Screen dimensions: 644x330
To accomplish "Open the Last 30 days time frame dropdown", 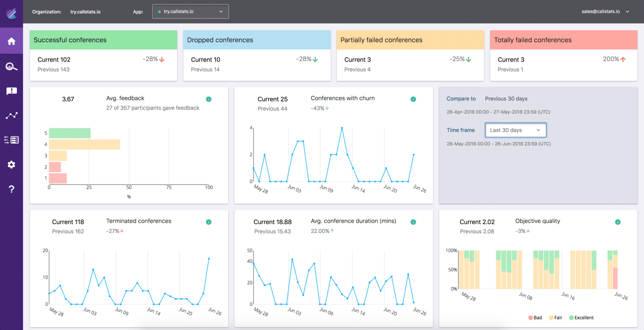I will 516,130.
